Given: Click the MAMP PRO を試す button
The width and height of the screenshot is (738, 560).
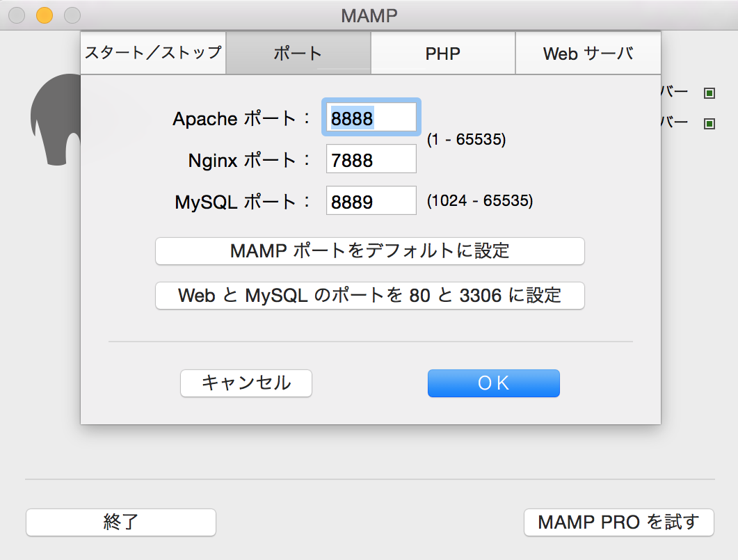Looking at the screenshot, I should click(618, 522).
